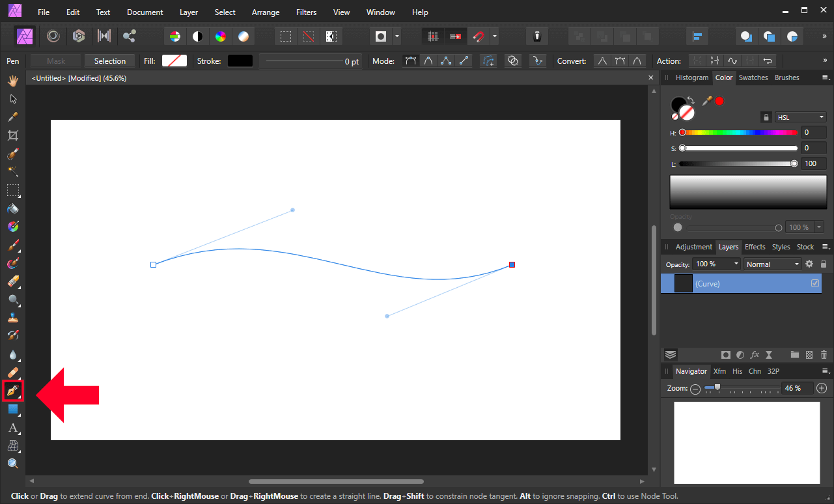Select the Color Picker eyedropper tool
The image size is (834, 504).
tap(12, 117)
